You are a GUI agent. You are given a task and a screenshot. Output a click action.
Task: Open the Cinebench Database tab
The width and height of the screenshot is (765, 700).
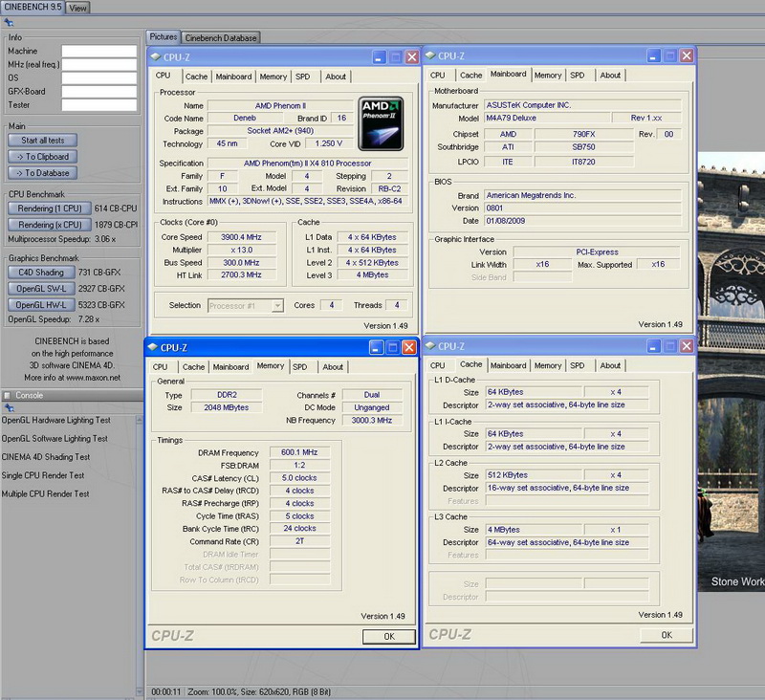coord(221,38)
